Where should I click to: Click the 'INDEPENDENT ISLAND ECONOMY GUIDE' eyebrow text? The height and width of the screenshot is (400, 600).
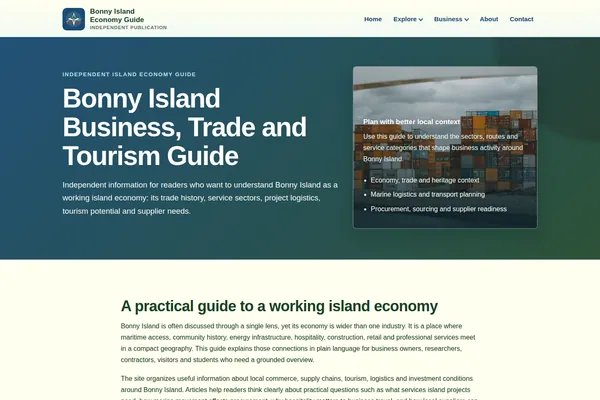129,74
